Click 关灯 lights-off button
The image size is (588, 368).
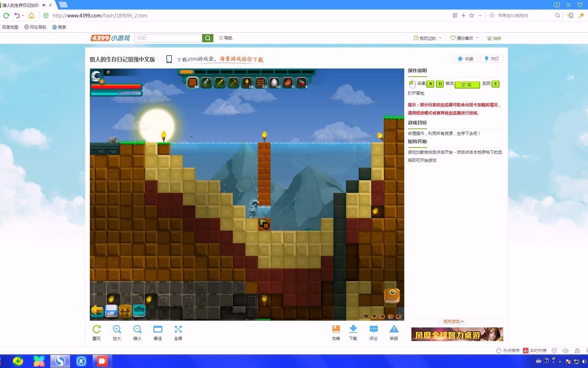[492, 59]
